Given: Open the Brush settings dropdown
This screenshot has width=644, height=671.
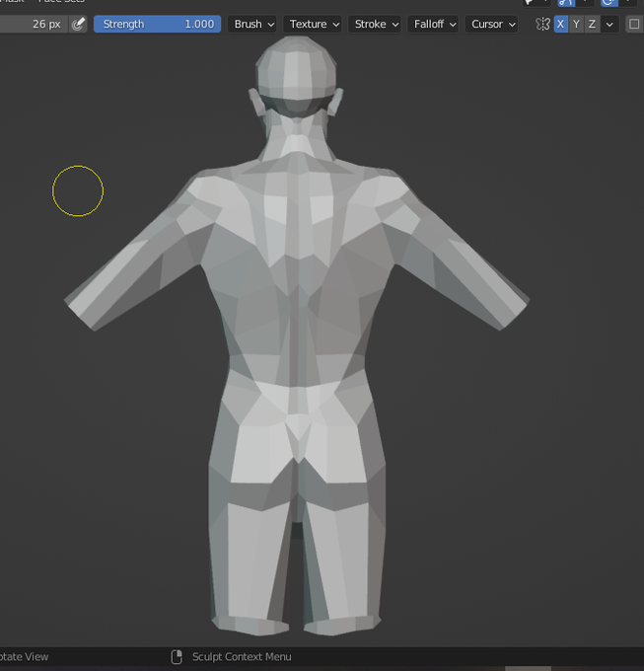Looking at the screenshot, I should tap(252, 24).
